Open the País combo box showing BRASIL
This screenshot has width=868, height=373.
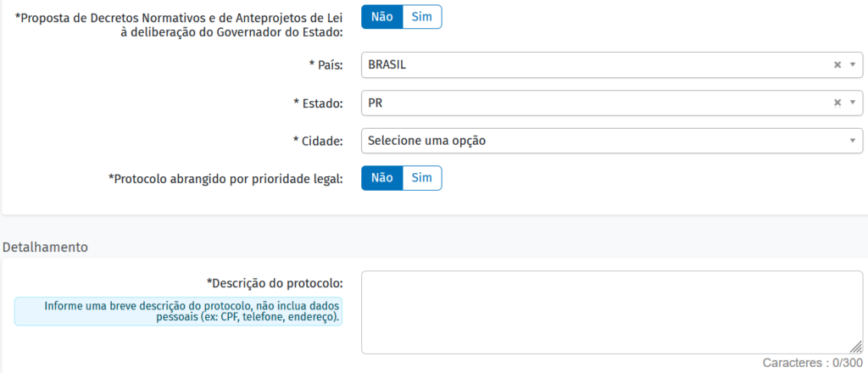[593, 64]
